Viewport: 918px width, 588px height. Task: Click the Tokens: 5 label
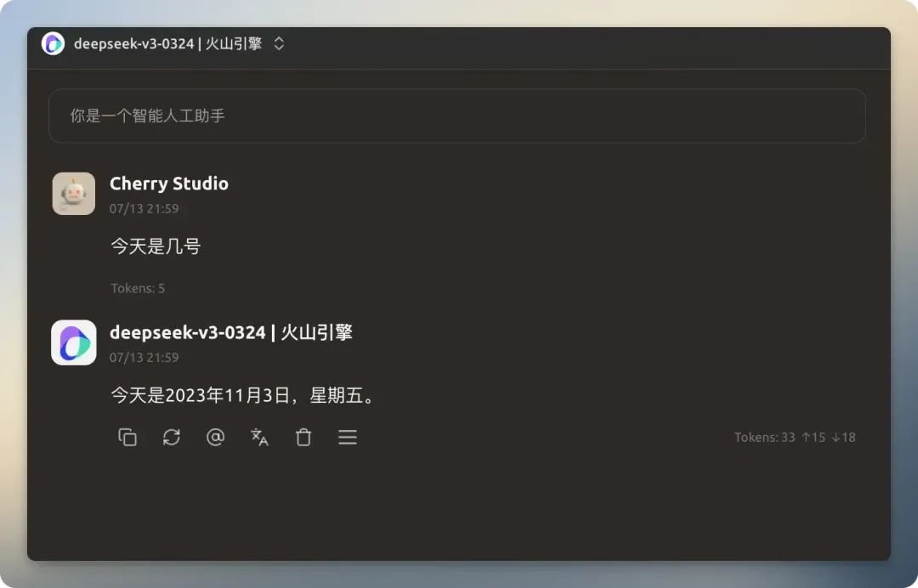pyautogui.click(x=138, y=288)
